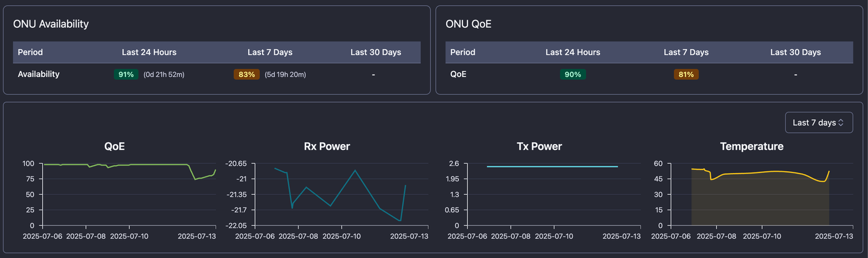This screenshot has height=258, width=868.
Task: Open the Last 7 days dropdown
Action: pyautogui.click(x=819, y=123)
